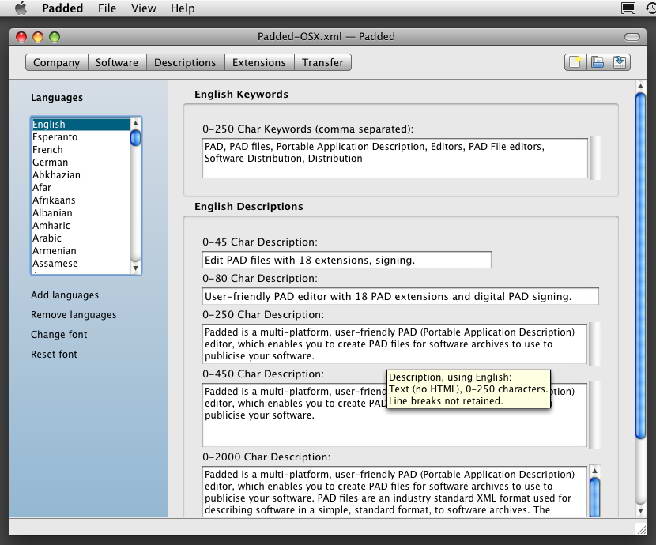Screen dimensions: 657x545
Task: Click in the 0-2000 char description field
Action: click(x=395, y=491)
